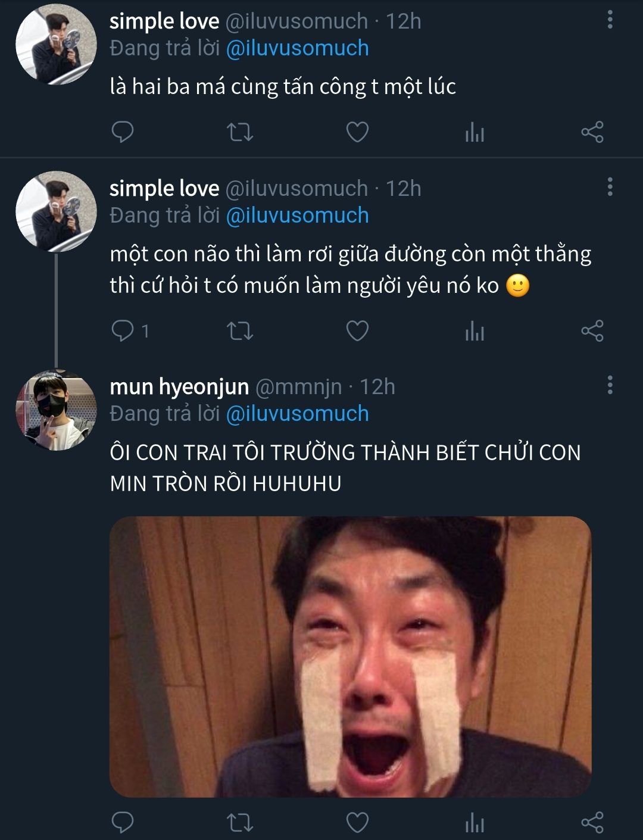Open the crying man meme image
Viewport: 643px width, 840px height.
point(350,656)
